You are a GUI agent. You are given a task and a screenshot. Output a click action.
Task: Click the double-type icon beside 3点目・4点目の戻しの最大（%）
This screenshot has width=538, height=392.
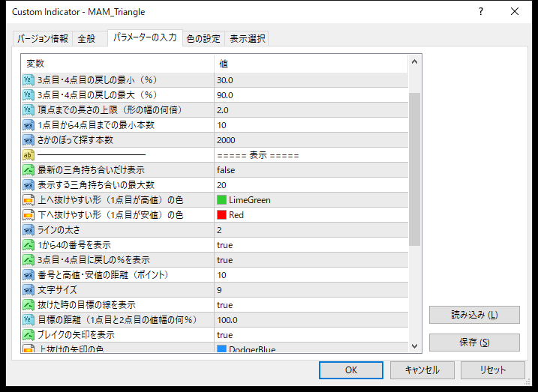click(x=29, y=95)
